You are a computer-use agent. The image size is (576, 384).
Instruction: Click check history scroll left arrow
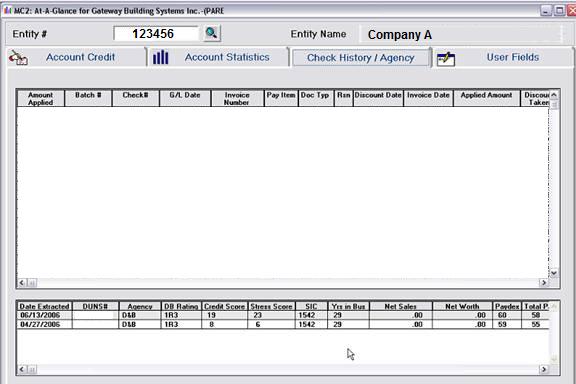[22, 283]
